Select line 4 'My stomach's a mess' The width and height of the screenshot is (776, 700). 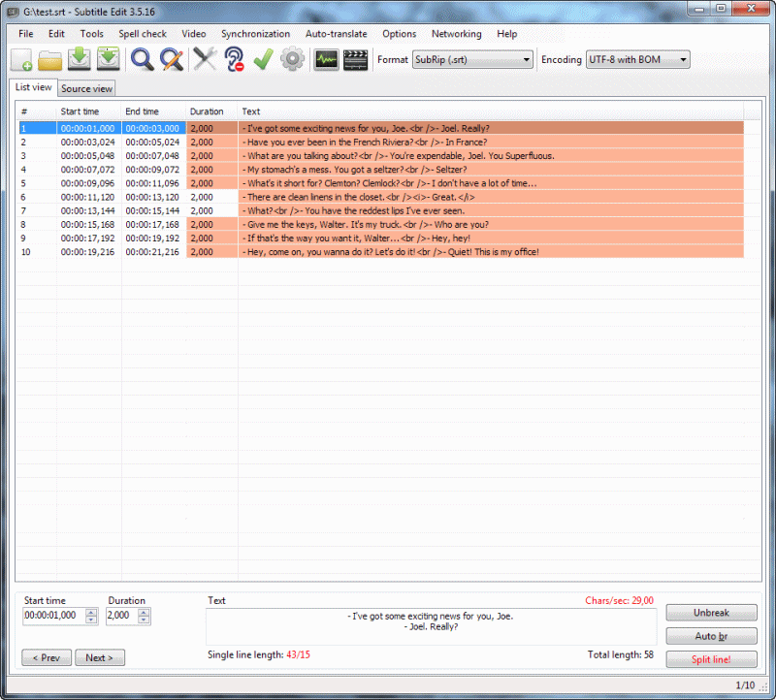coord(381,170)
